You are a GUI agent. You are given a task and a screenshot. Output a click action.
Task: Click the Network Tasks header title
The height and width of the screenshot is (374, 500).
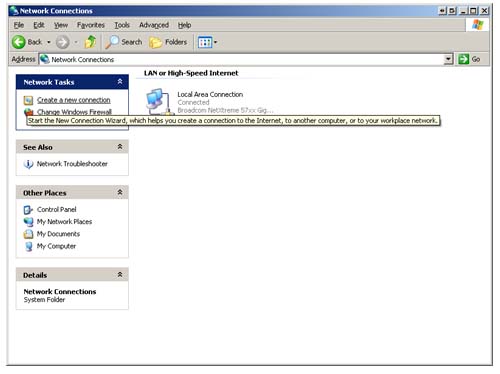click(x=49, y=82)
